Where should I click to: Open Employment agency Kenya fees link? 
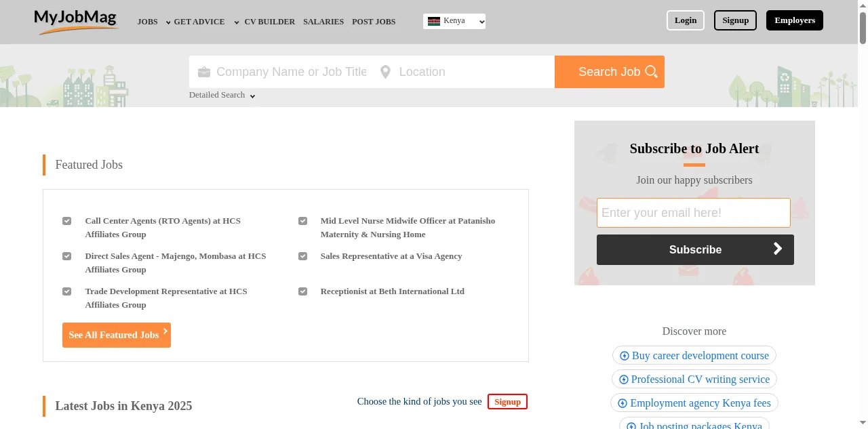694,403
